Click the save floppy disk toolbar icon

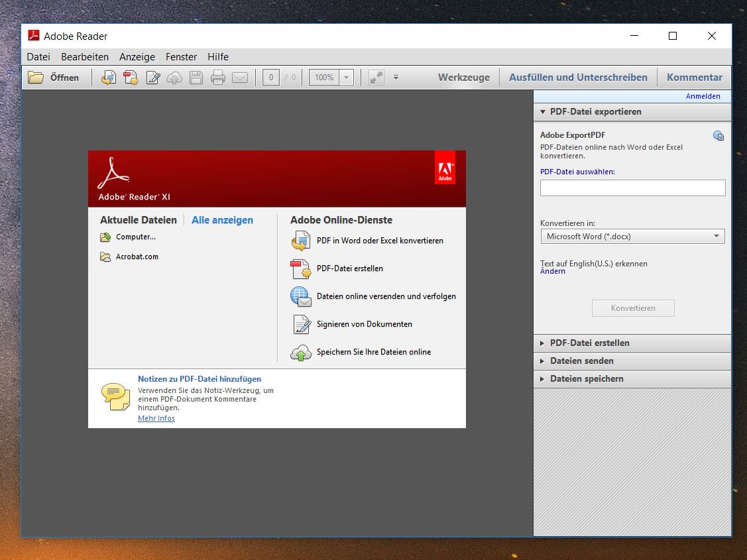pos(196,77)
